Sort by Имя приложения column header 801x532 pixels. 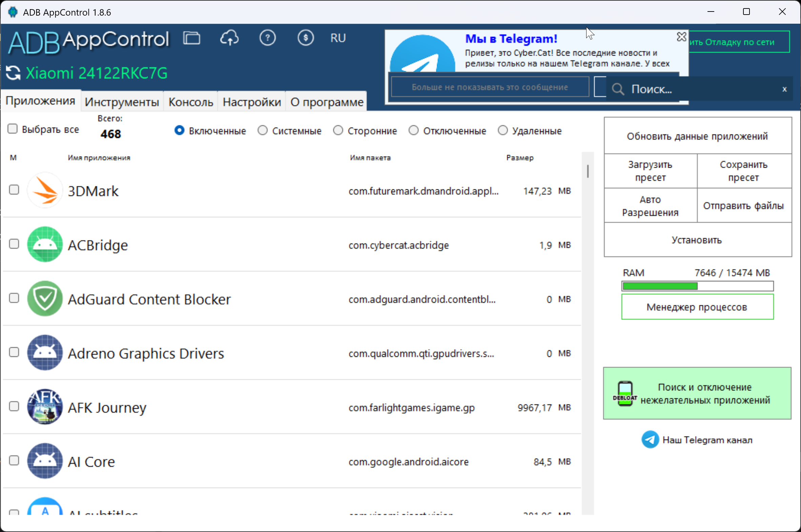tap(99, 158)
